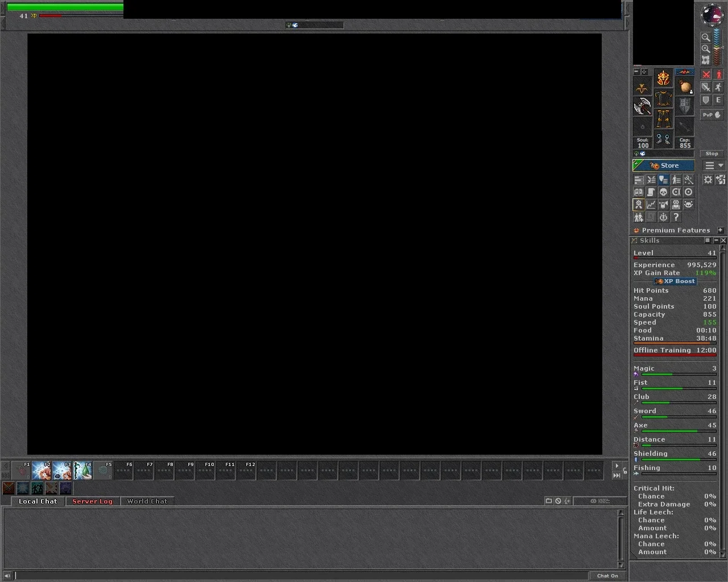Collapse the inventory panel with minus button

click(636, 72)
